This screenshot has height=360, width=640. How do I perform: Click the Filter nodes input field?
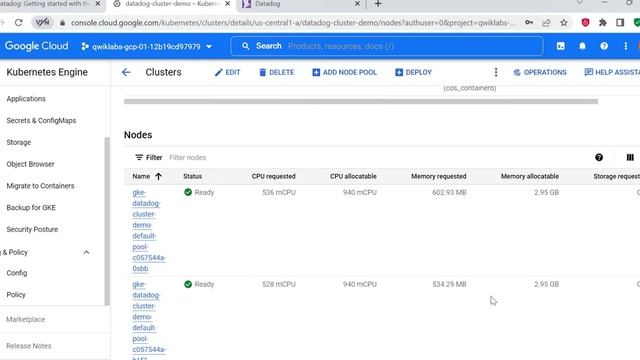[x=187, y=158]
